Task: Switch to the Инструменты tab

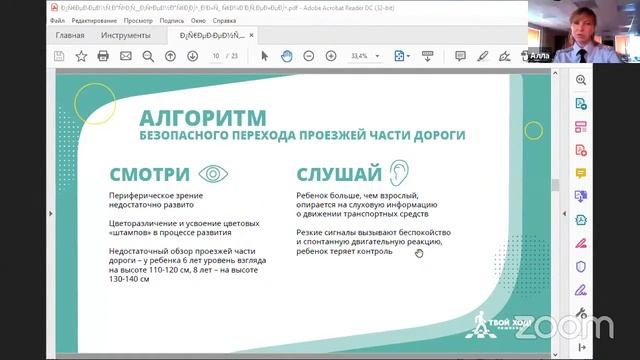Action: point(126,36)
